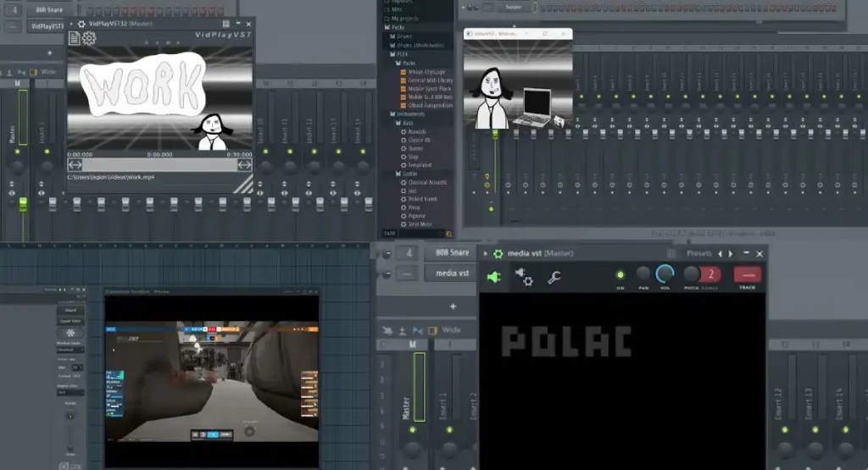Image resolution: width=868 pixels, height=470 pixels.
Task: Open the arrow menu in VidPlayVST32 title bar
Action: (71, 24)
